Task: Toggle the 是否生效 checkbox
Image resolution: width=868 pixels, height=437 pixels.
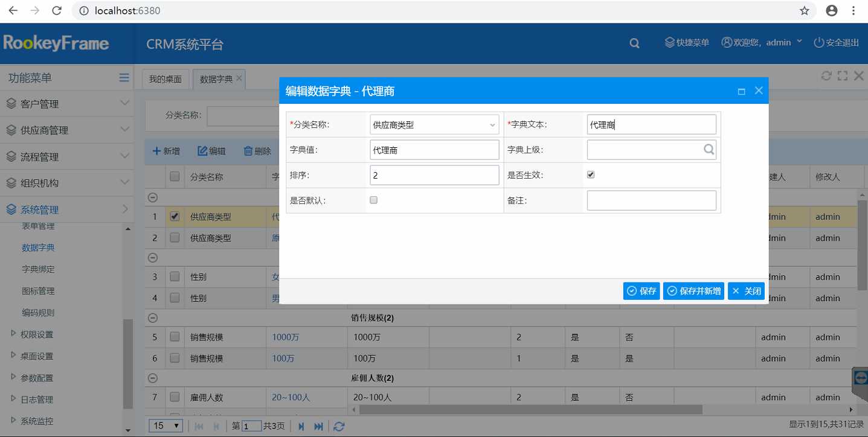Action: (x=591, y=174)
